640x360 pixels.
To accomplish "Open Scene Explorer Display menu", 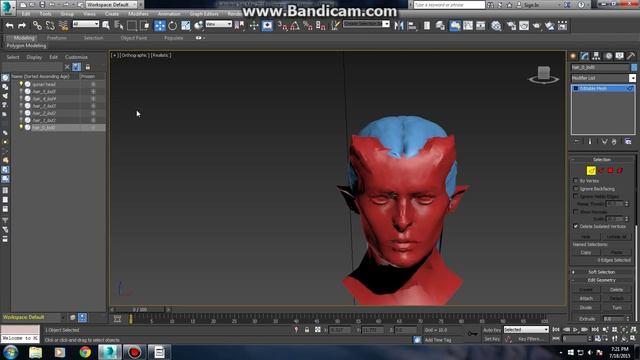I will tap(34, 57).
